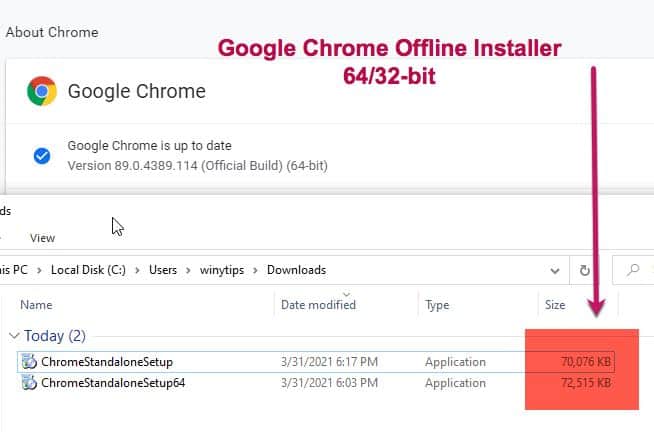Image resolution: width=654 pixels, height=432 pixels.
Task: Expand the chevron after This PC breadcrumb
Action: (x=39, y=270)
